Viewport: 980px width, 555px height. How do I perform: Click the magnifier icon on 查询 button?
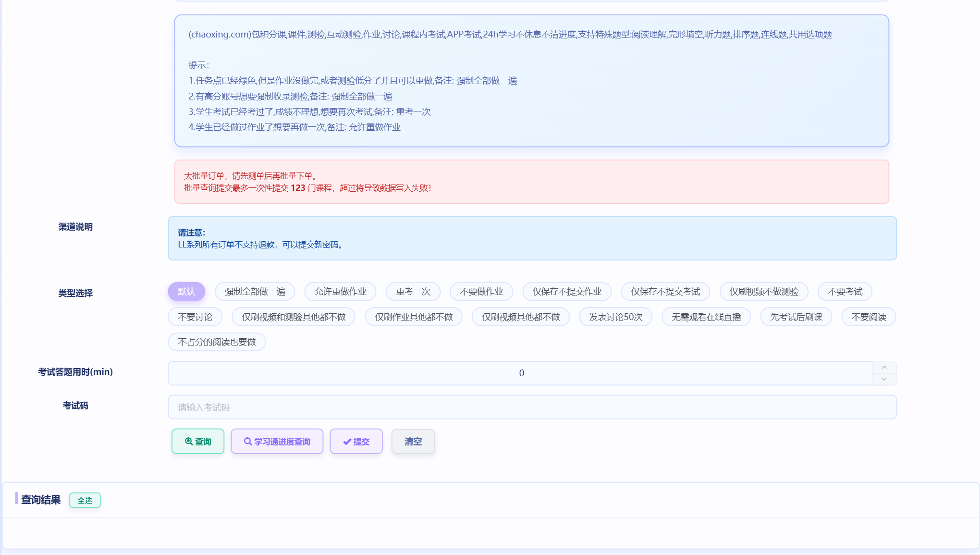coord(189,441)
